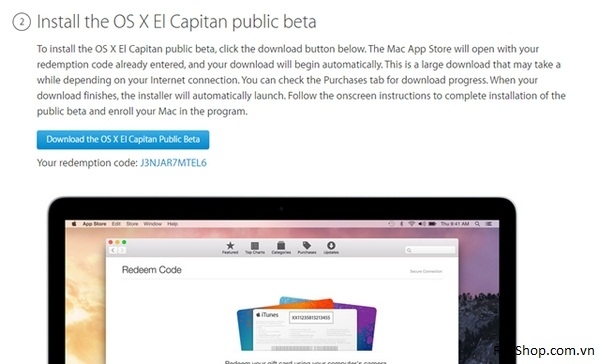Click the Redeem Code heading

click(152, 270)
